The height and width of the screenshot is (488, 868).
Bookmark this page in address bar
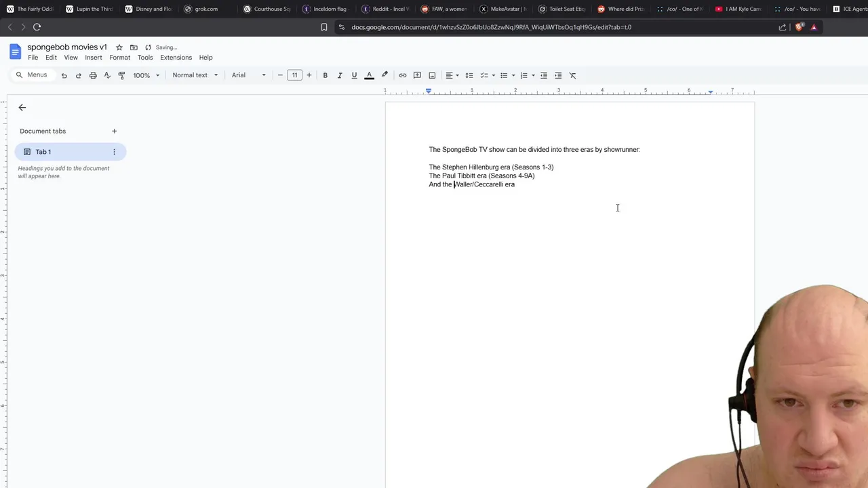[324, 27]
